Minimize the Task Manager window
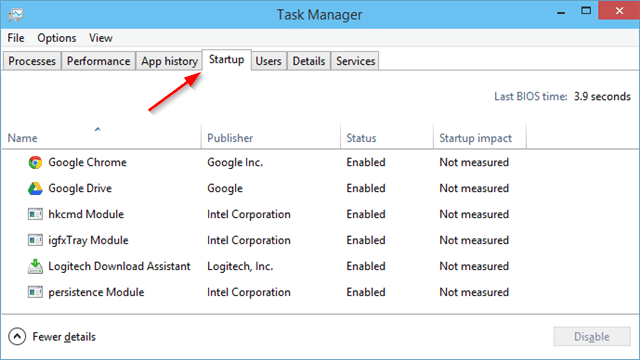The height and width of the screenshot is (360, 640). coord(561,12)
